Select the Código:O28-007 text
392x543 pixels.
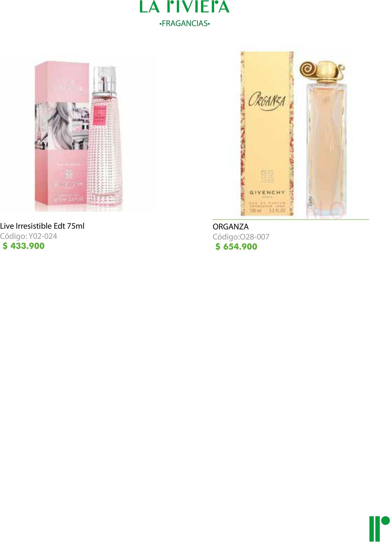coord(241,237)
